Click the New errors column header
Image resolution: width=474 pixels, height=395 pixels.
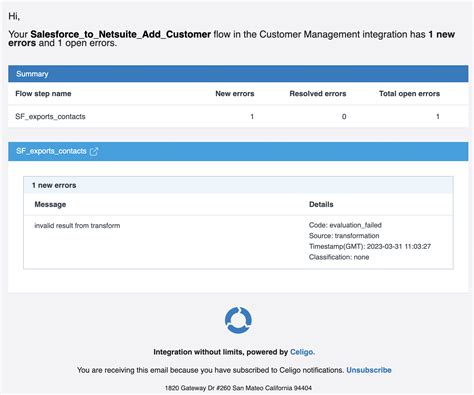235,94
